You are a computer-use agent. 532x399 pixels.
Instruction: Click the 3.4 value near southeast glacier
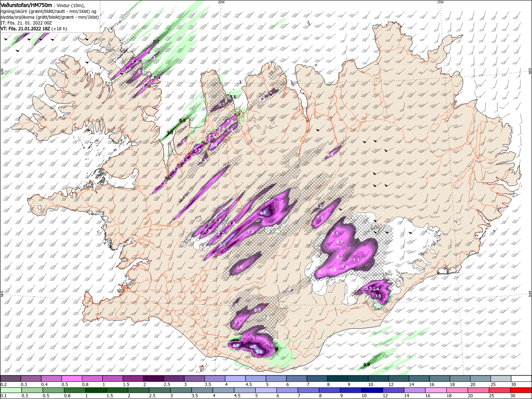[x=377, y=289]
